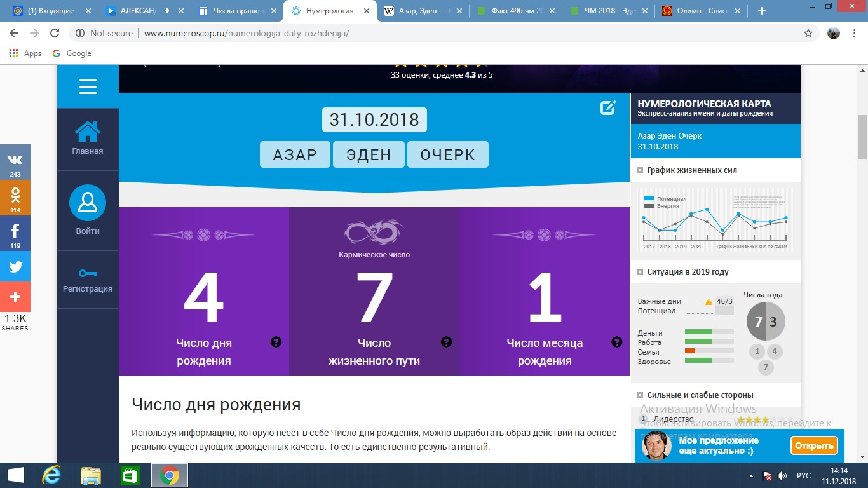Share via Twitter icon
Screen dimensions: 868x488
15,267
